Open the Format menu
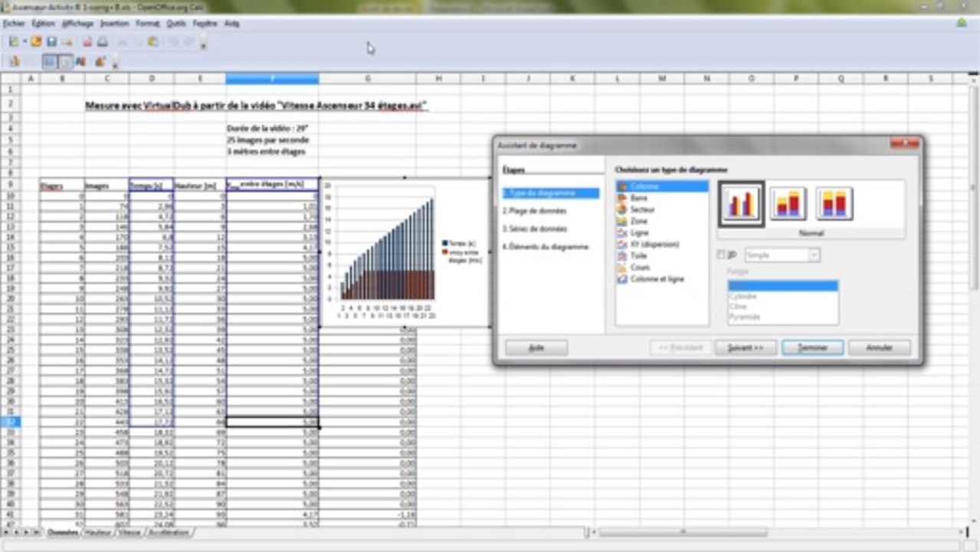980x552 pixels. click(147, 24)
